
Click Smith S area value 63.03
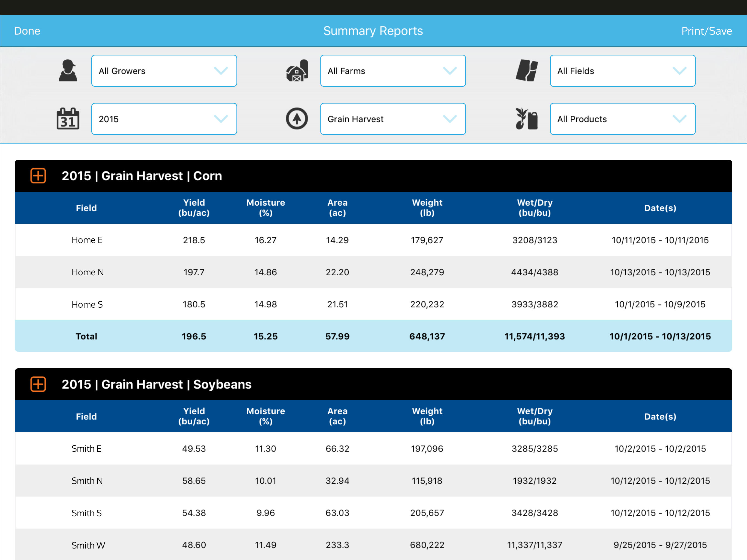337,512
